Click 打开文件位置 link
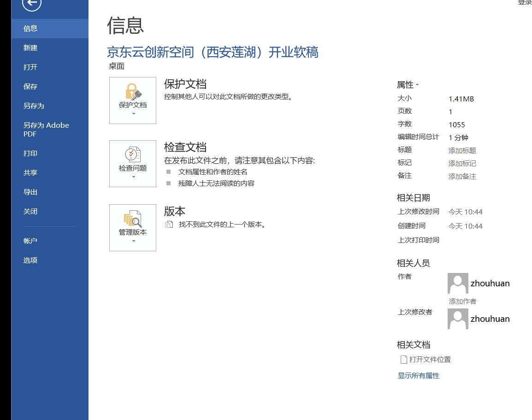The width and height of the screenshot is (532, 420). click(x=430, y=359)
